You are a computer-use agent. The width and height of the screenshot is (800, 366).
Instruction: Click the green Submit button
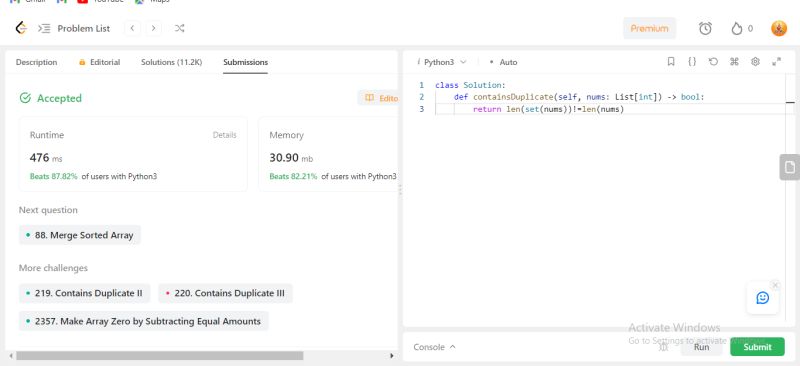point(757,347)
